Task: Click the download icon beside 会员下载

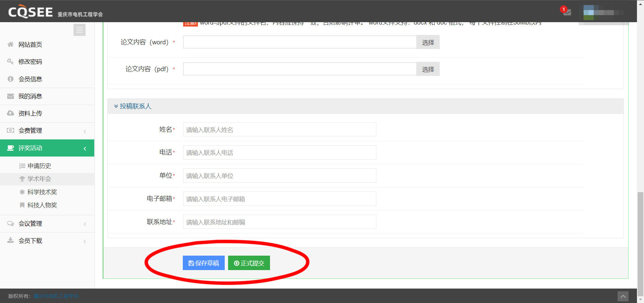Action: click(x=10, y=241)
